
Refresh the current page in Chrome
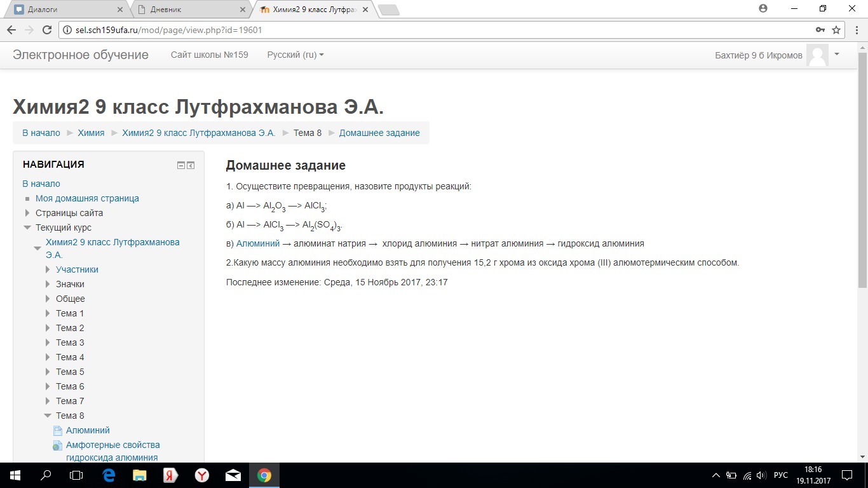(46, 29)
